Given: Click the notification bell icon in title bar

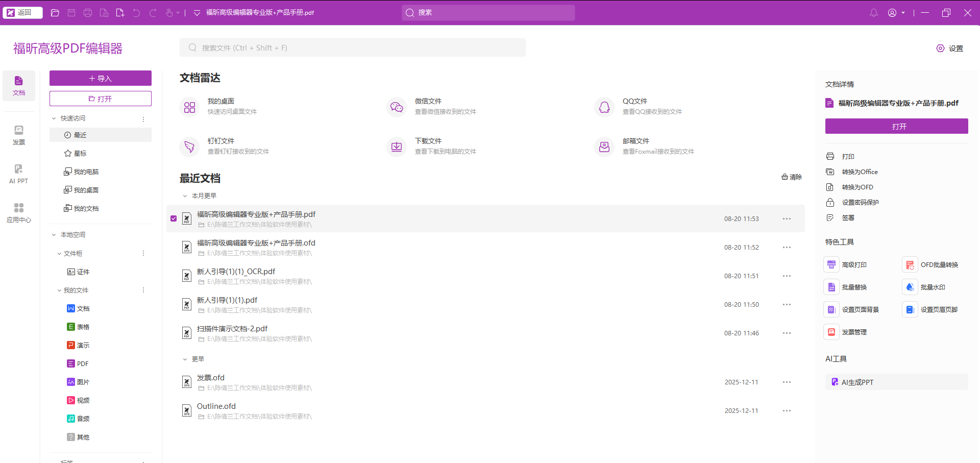Looking at the screenshot, I should point(874,13).
